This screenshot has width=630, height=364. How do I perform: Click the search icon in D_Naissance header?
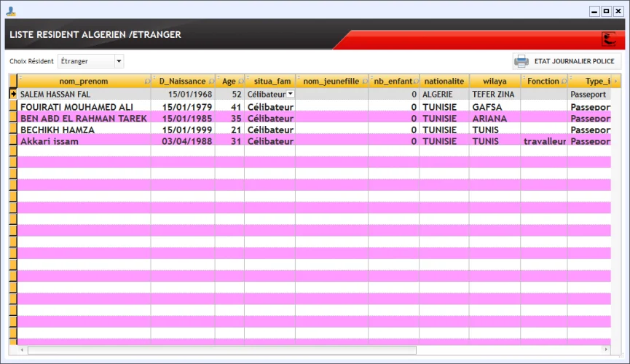point(211,82)
